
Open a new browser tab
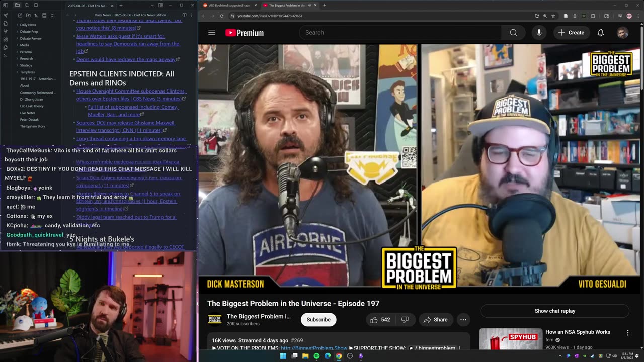(x=325, y=5)
